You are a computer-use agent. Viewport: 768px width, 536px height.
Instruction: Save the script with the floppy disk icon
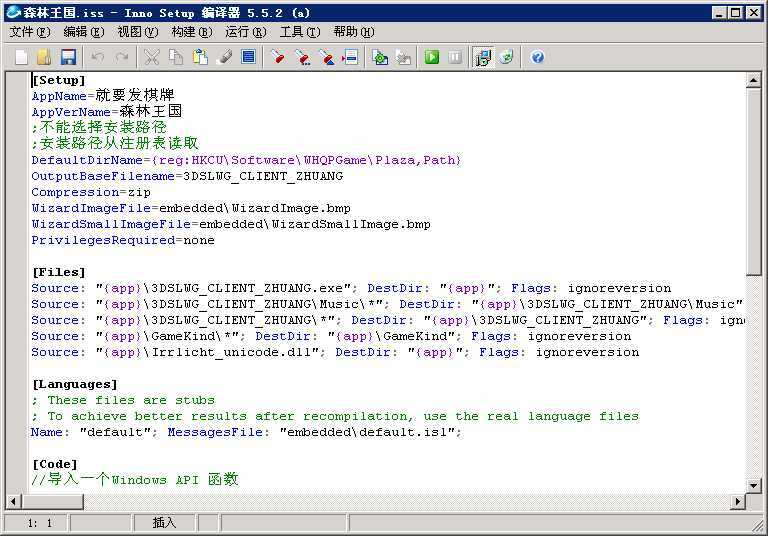(68, 57)
